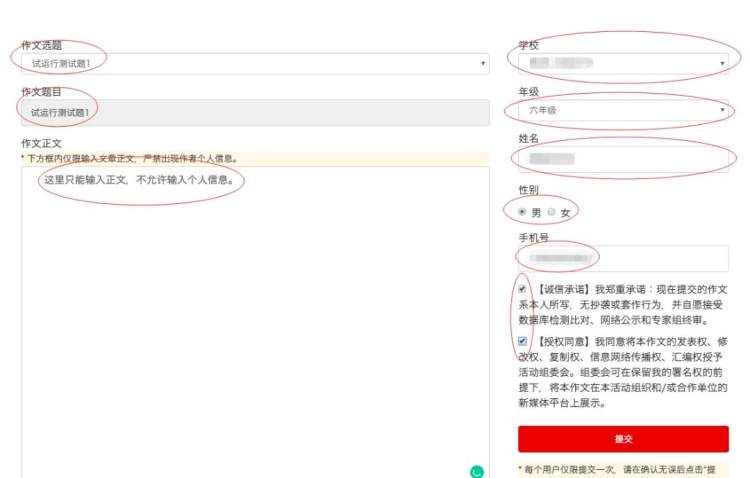The height and width of the screenshot is (478, 750).
Task: Select the 男 gender radio button
Action: [x=522, y=211]
